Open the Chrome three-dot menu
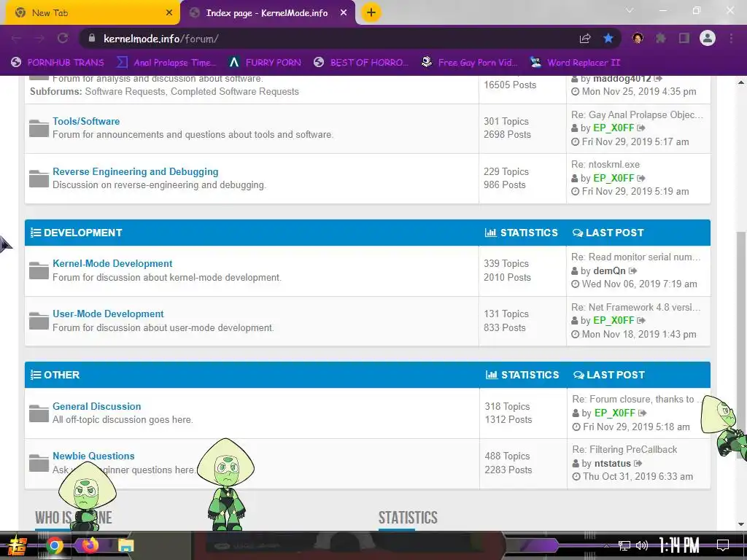Image resolution: width=747 pixels, height=560 pixels. pos(731,38)
